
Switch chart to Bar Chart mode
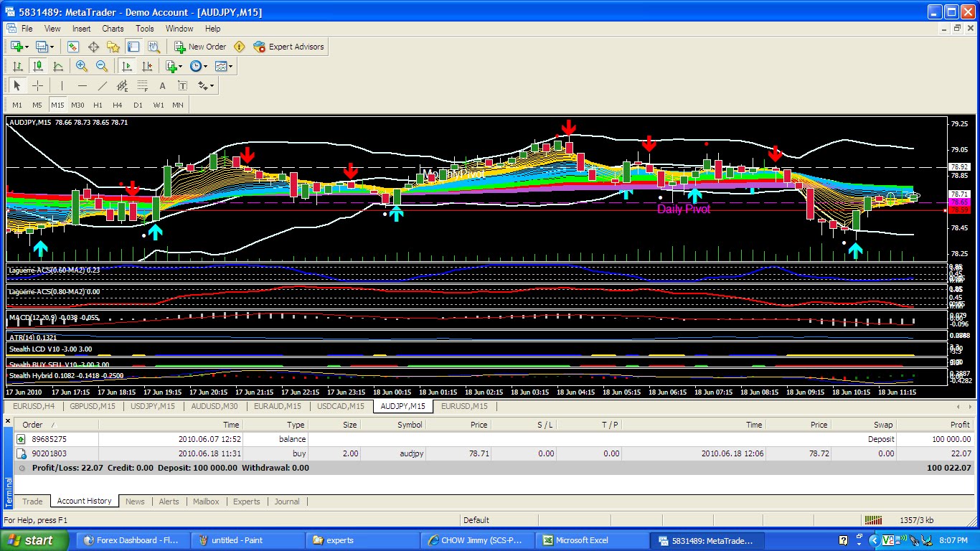point(18,66)
